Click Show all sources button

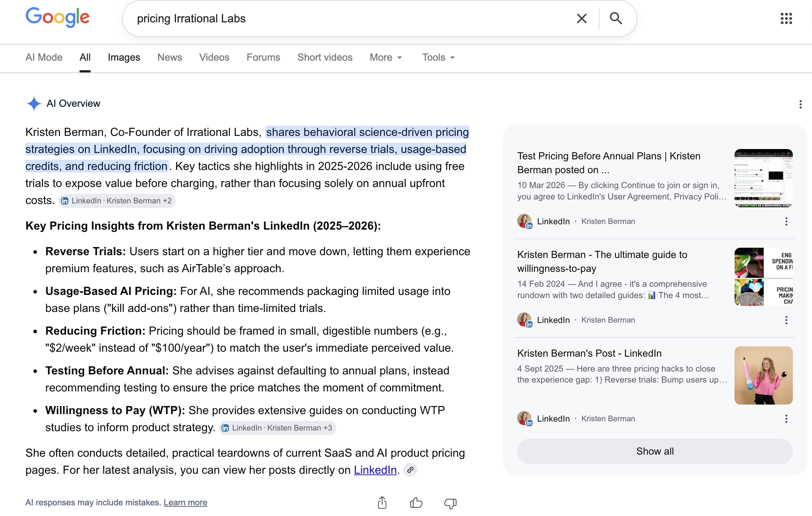(x=655, y=451)
